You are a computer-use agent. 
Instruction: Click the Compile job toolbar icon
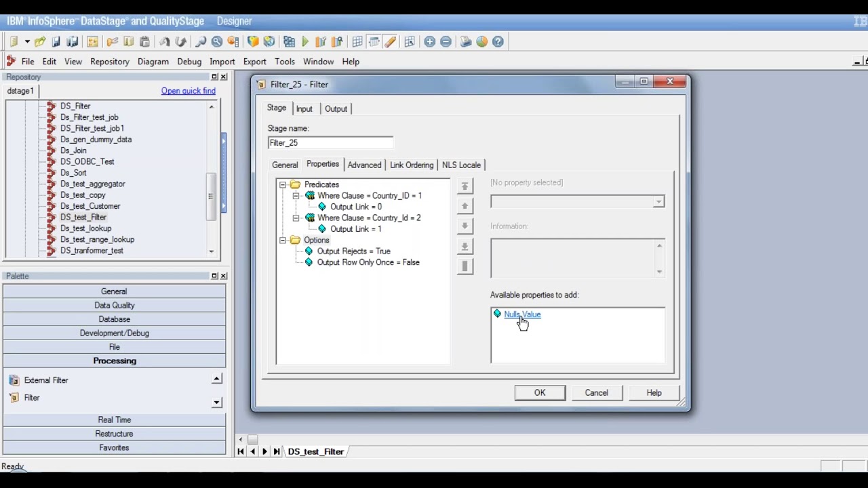tap(290, 42)
